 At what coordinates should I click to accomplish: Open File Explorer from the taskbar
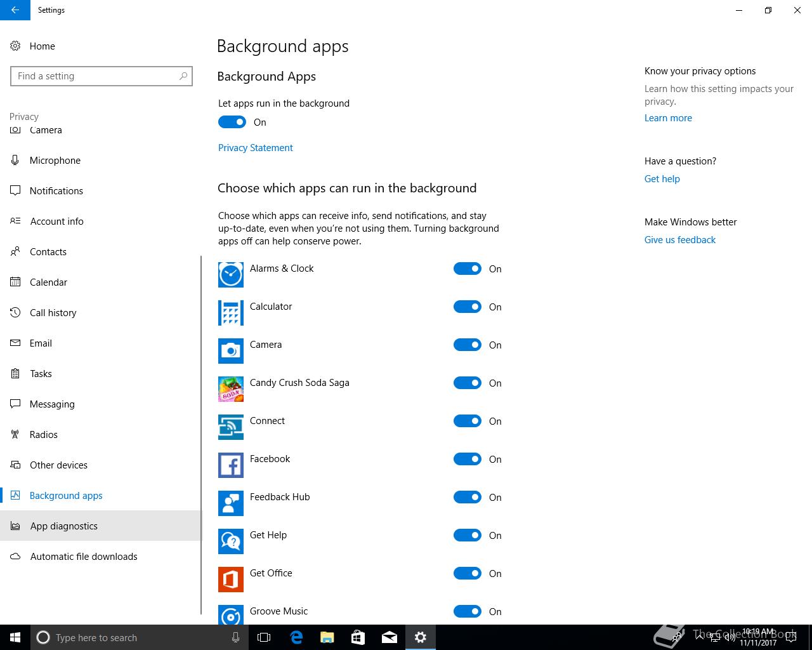(327, 637)
